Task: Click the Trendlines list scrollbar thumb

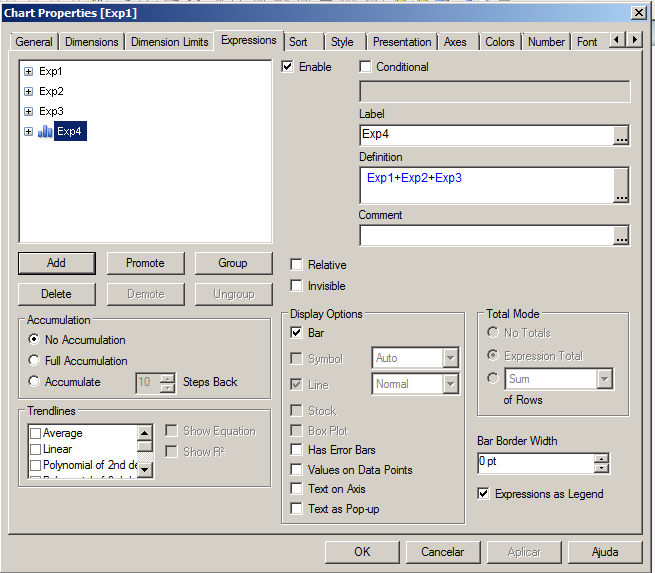Action: [145, 446]
